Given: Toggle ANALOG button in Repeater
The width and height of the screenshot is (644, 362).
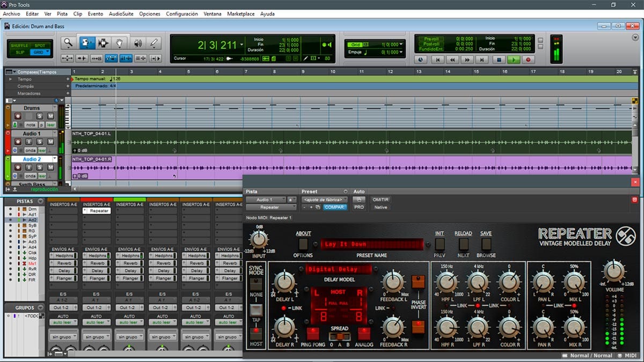Looking at the screenshot, I should click(364, 334).
